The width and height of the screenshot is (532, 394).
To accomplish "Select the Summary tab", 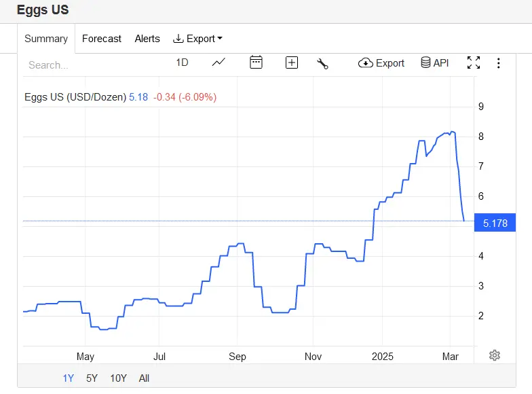I will click(x=46, y=39).
